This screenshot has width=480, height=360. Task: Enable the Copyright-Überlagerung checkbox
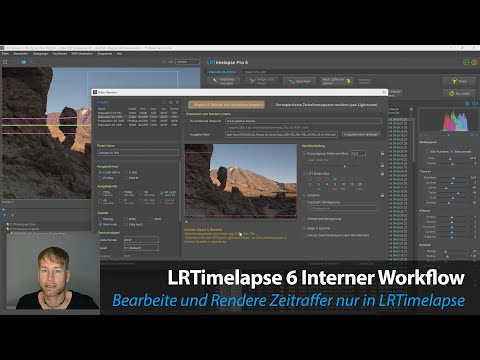point(304,202)
